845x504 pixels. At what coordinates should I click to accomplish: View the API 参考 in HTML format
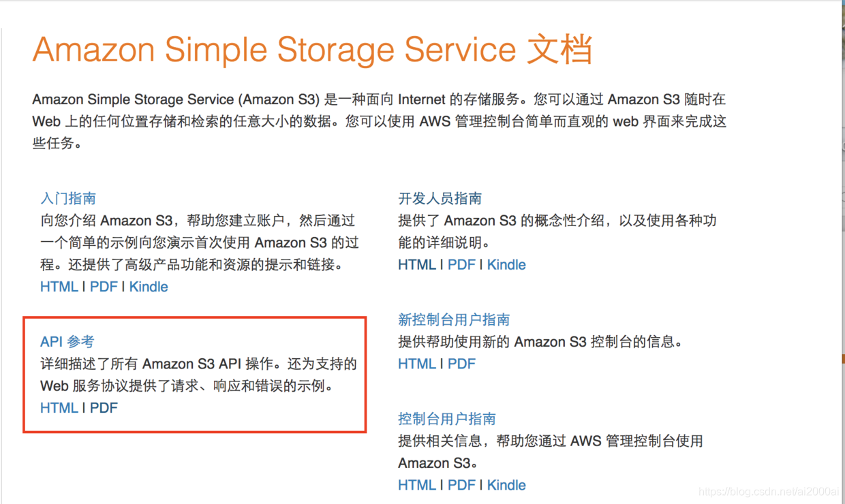(59, 407)
